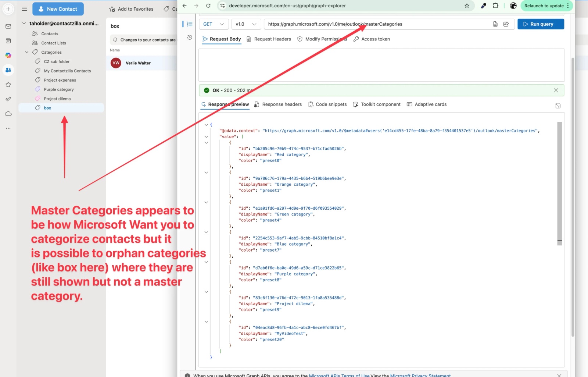Open Code snippets tab
This screenshot has height=377, width=588.
tap(327, 104)
